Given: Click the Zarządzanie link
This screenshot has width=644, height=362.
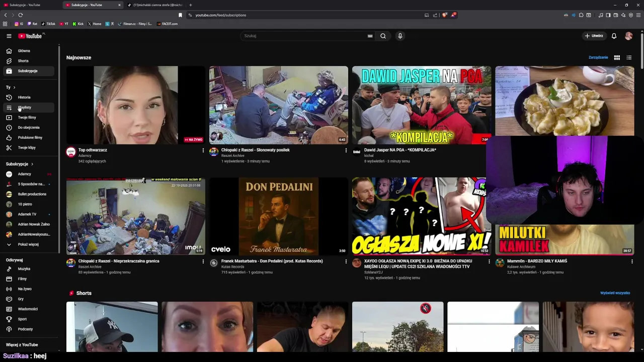Looking at the screenshot, I should (x=598, y=58).
